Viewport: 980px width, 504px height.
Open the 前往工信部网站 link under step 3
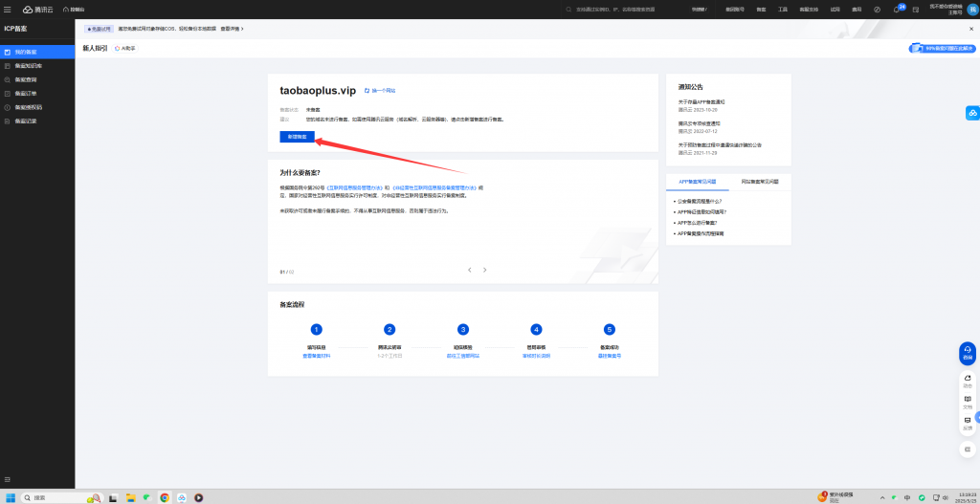[463, 356]
